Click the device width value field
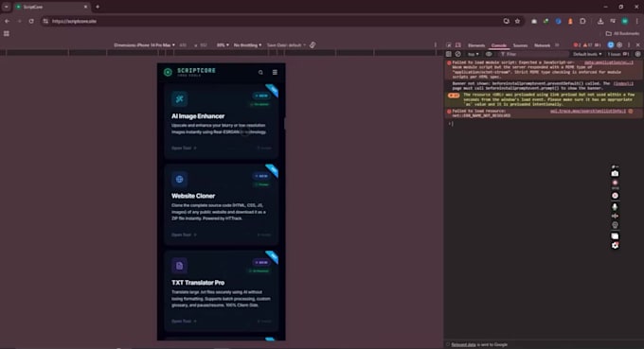 click(183, 45)
